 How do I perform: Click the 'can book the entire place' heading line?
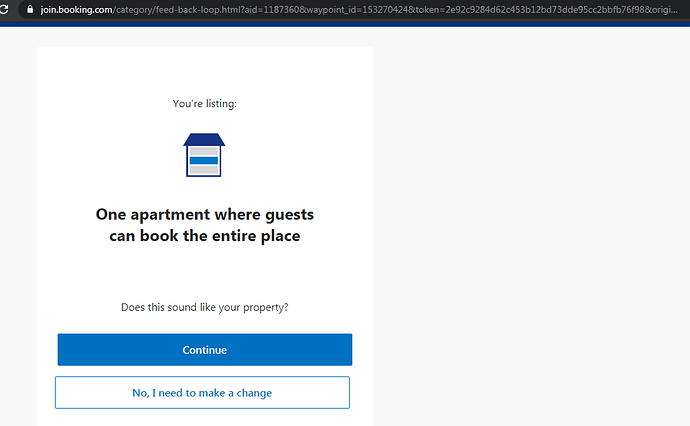click(205, 236)
